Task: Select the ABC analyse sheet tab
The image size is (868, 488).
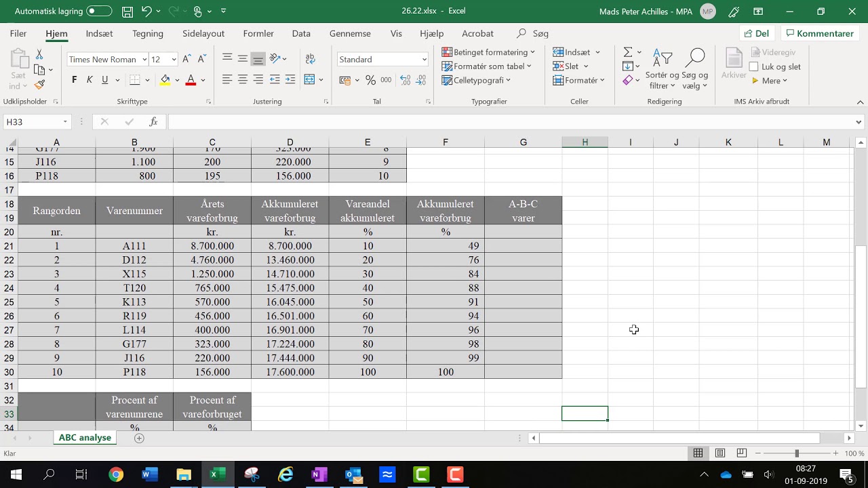Action: [x=85, y=438]
